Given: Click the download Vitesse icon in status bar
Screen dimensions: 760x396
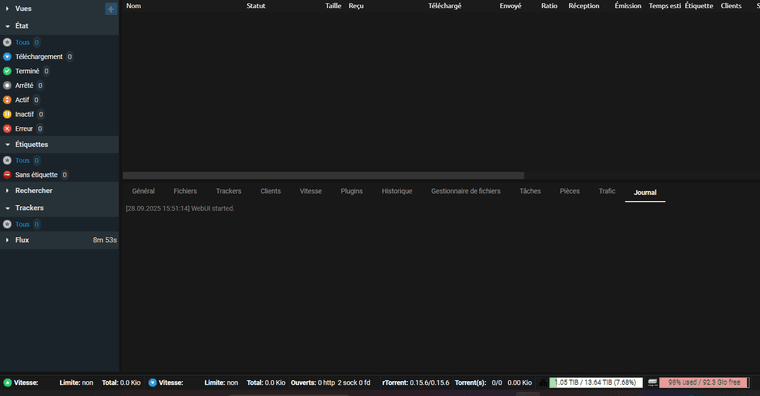Looking at the screenshot, I should 152,382.
